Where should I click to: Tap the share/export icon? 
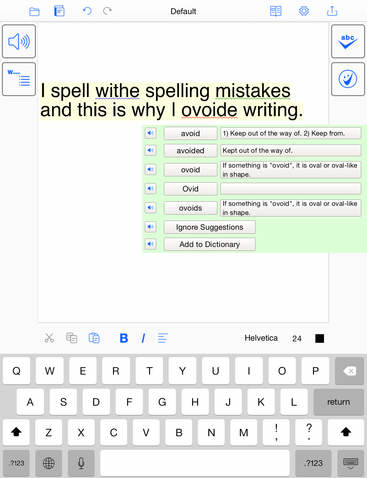332,11
